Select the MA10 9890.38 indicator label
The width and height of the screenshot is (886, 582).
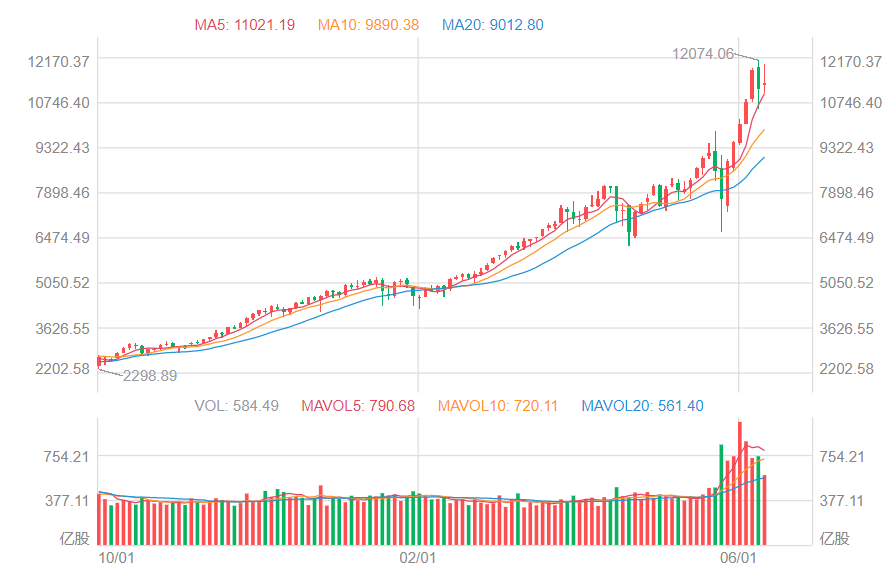coord(368,25)
